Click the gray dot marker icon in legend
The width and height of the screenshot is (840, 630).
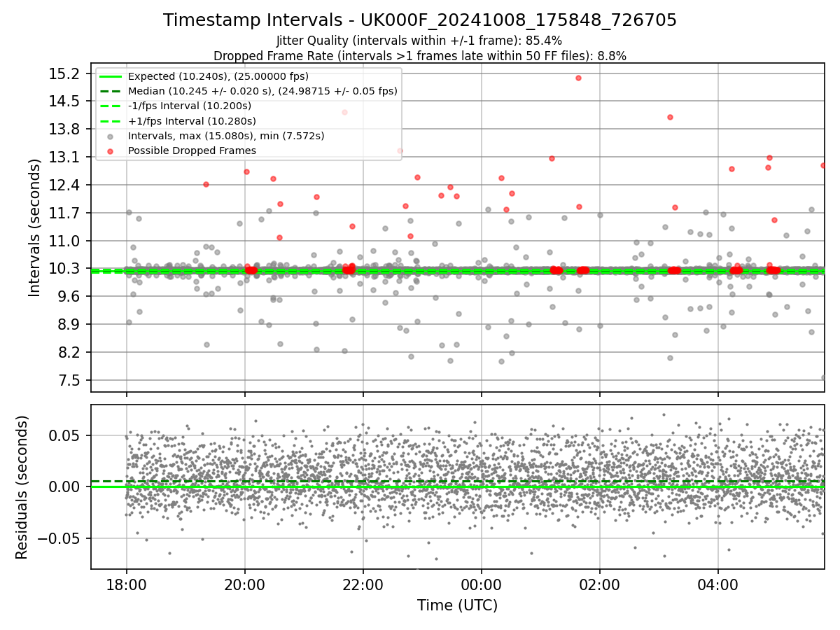click(111, 136)
